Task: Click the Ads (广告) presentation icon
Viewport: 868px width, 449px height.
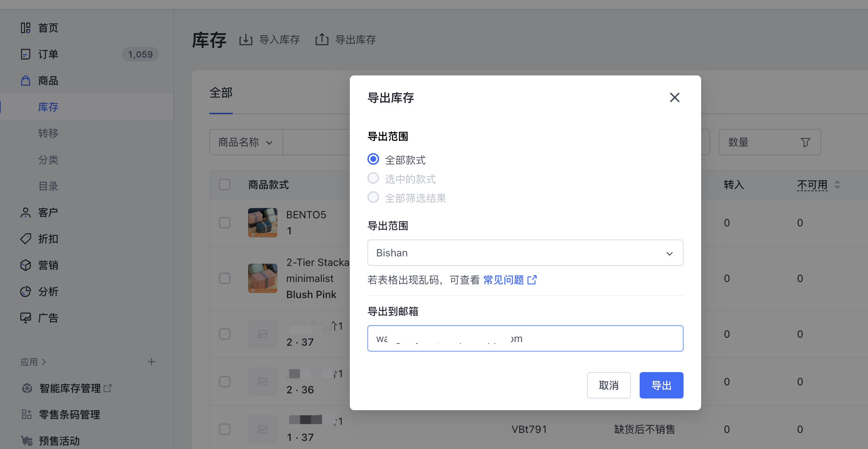Action: tap(26, 318)
